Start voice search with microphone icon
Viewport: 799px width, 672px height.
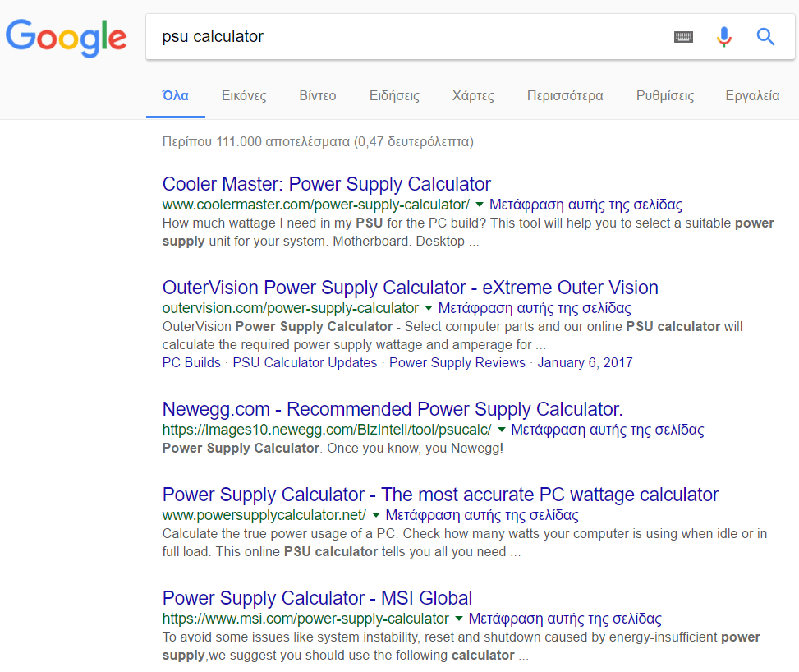[723, 37]
